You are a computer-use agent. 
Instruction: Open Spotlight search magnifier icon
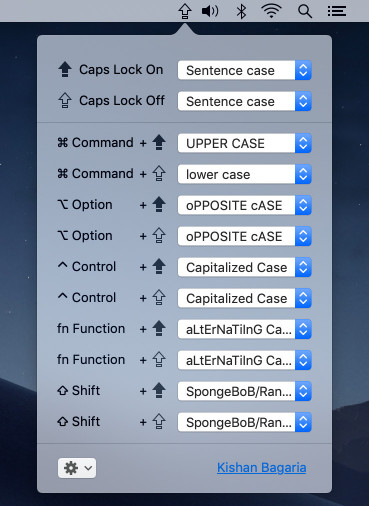coord(305,12)
